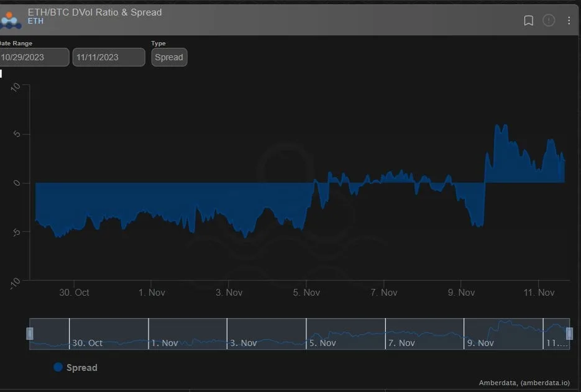Screen dimensions: 581x392
Task: Click the 30. Oct x-axis label
Action: point(74,293)
